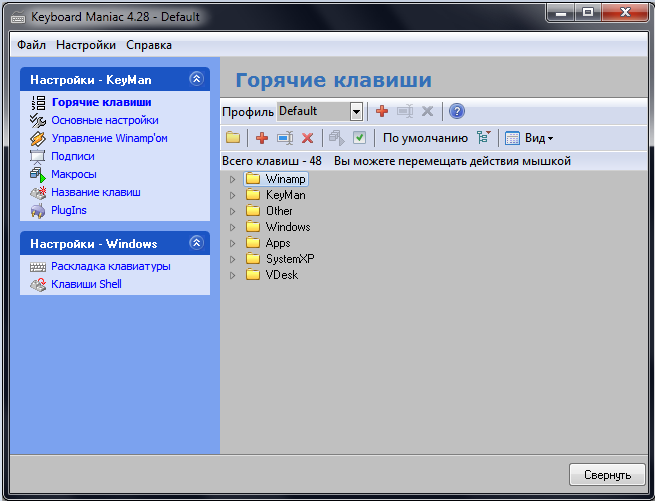The image size is (655, 501).
Task: Open the Файл menu
Action: coord(31,45)
